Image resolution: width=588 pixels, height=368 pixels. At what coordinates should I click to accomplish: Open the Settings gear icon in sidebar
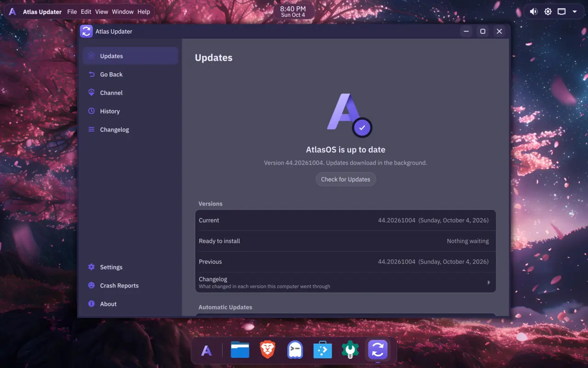[91, 267]
